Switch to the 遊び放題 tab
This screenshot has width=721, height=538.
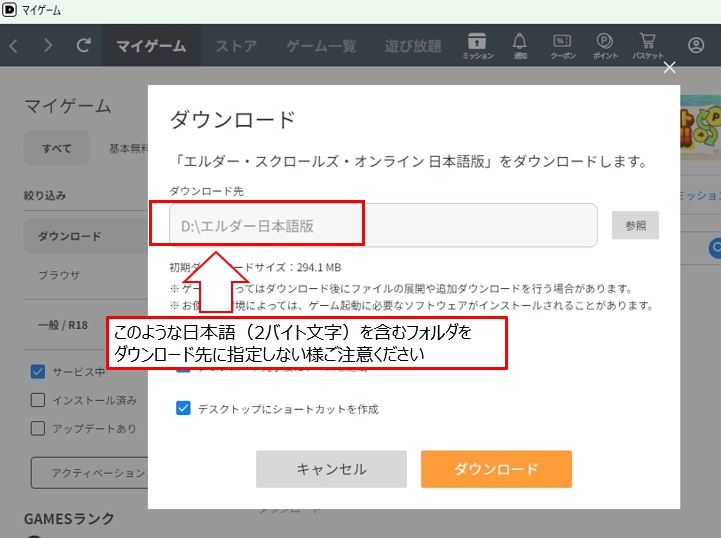coord(413,46)
